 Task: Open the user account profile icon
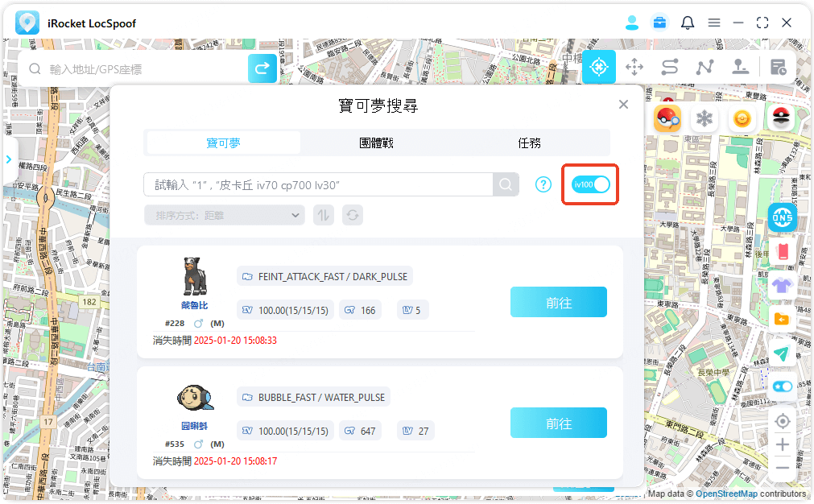tap(632, 23)
